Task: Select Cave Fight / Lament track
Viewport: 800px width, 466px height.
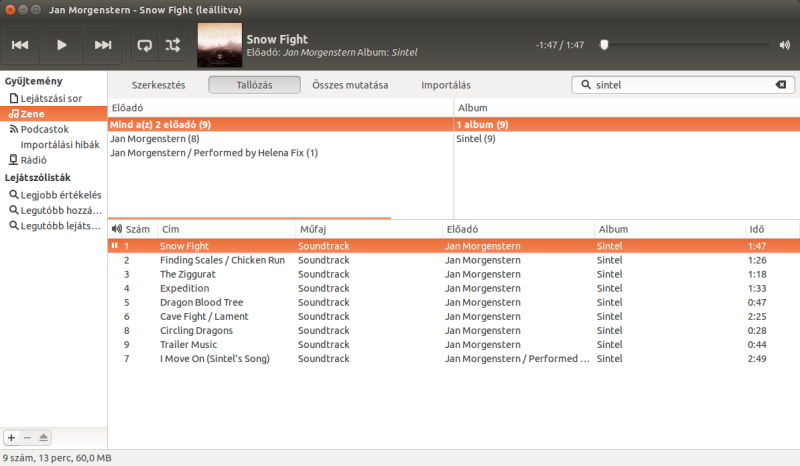Action: pos(454,316)
